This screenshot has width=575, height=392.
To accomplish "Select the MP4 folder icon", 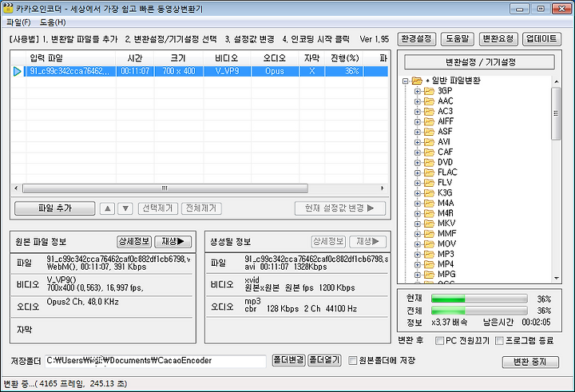I will click(429, 264).
